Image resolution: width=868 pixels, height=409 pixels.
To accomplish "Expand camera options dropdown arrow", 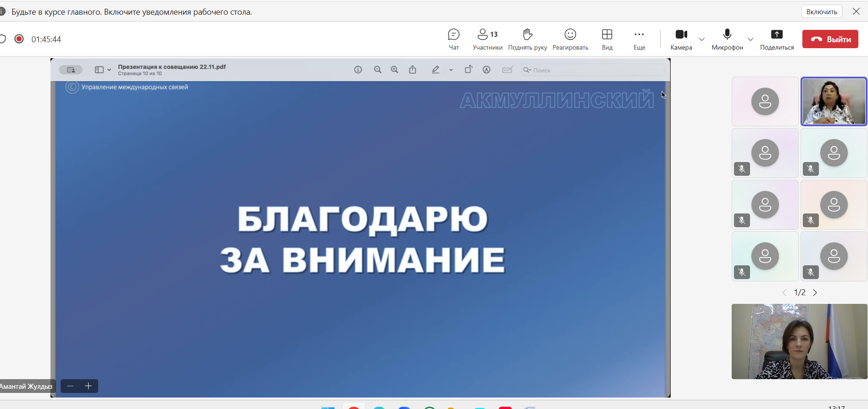I will tap(702, 39).
